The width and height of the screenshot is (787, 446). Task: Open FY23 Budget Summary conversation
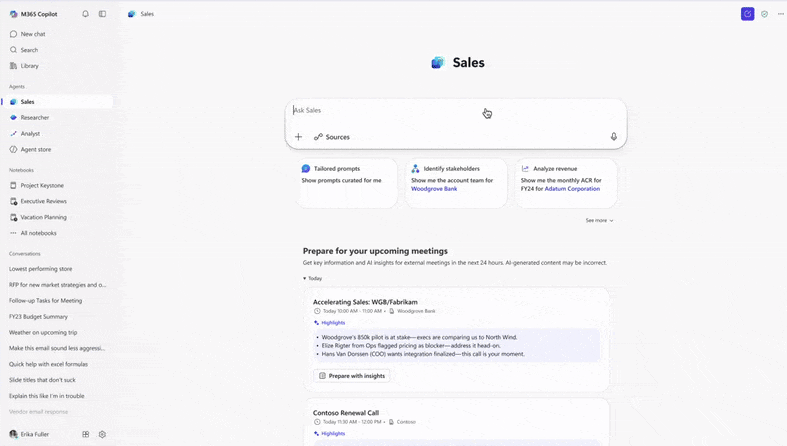click(39, 316)
